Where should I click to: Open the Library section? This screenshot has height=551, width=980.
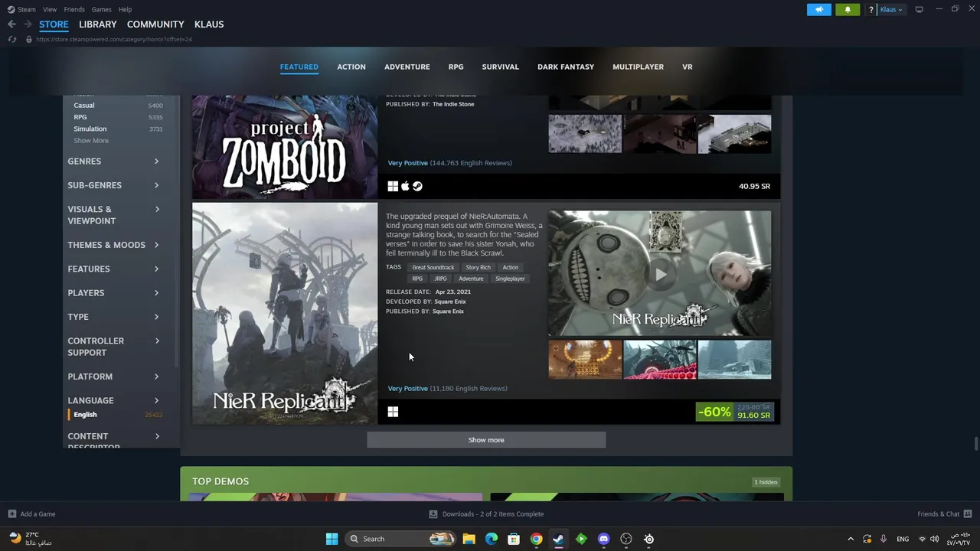98,24
